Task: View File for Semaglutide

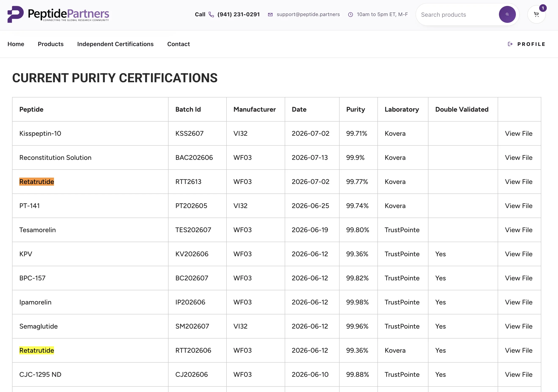Action: [x=518, y=326]
